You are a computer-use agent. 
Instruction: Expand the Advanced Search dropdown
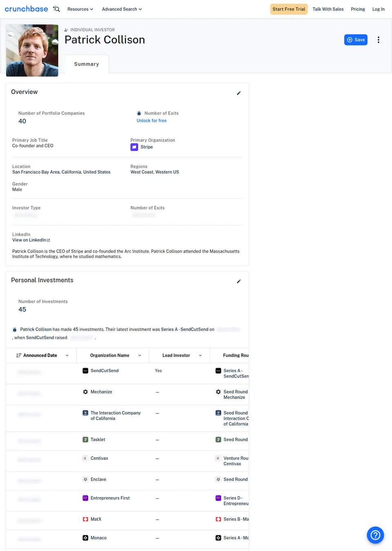click(x=122, y=9)
